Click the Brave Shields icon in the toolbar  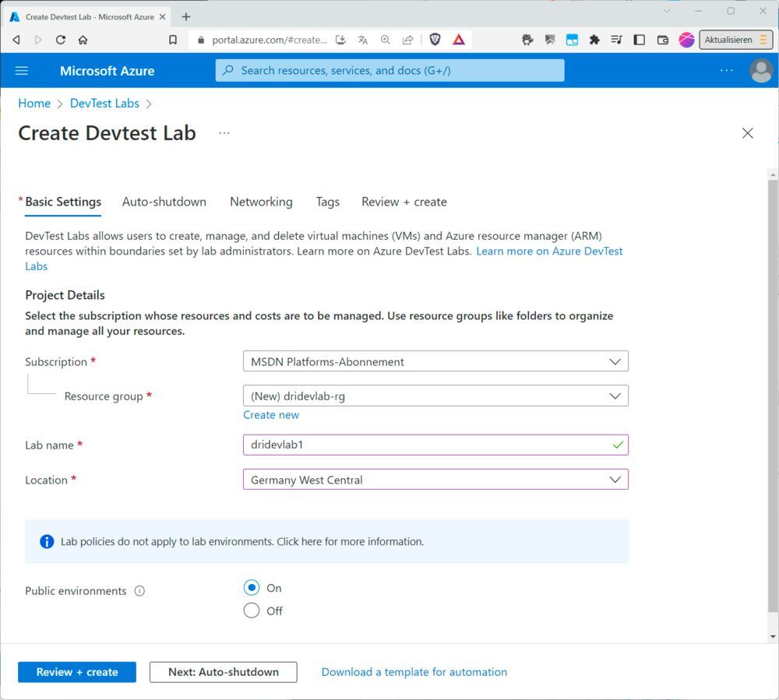pyautogui.click(x=435, y=39)
